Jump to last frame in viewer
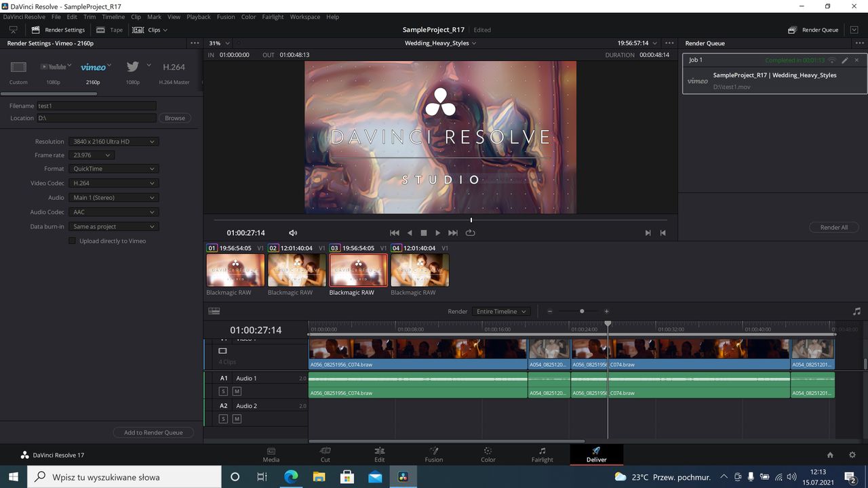This screenshot has width=868, height=488. pos(453,232)
